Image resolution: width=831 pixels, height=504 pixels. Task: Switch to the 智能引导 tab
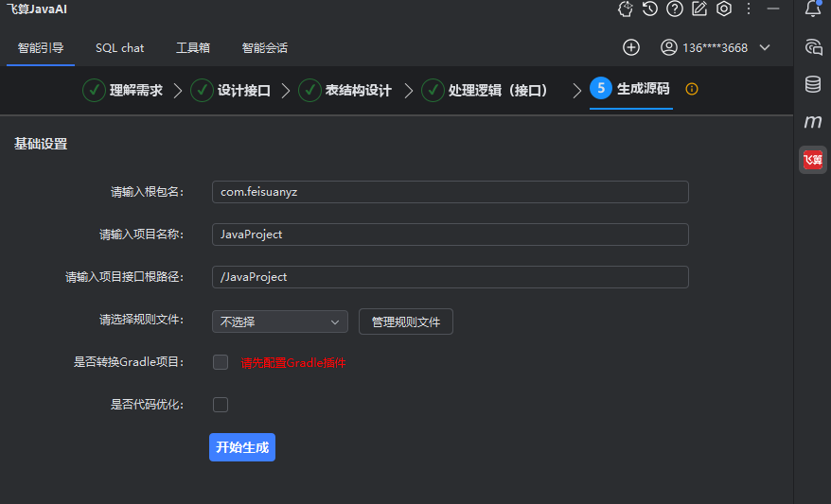pos(41,47)
